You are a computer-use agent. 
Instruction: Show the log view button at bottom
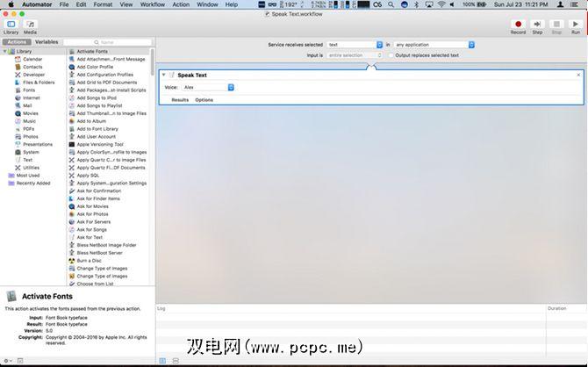(x=162, y=361)
